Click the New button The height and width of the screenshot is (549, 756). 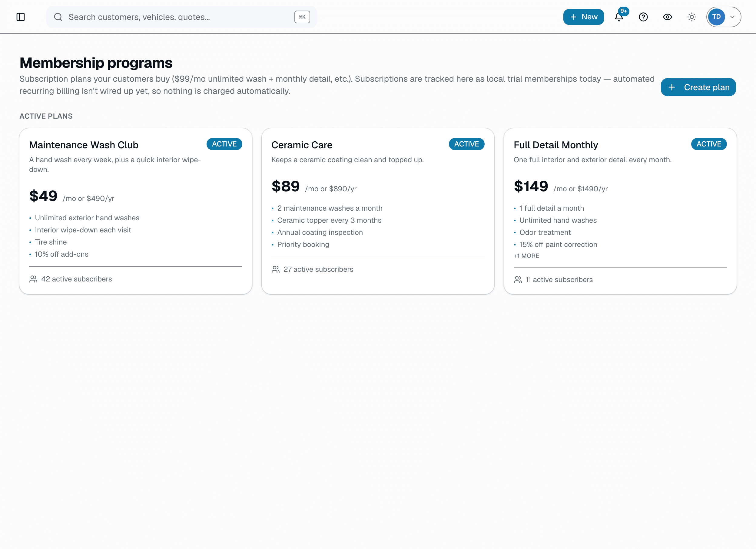coord(583,17)
